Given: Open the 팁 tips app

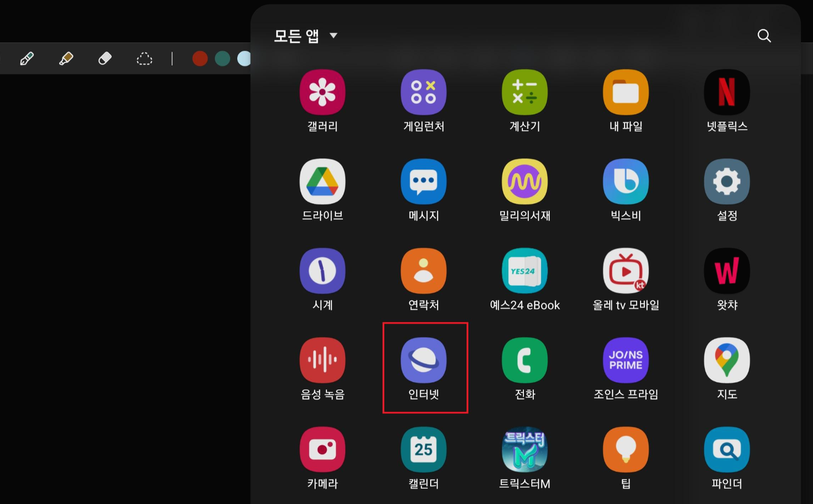Looking at the screenshot, I should pos(626,449).
